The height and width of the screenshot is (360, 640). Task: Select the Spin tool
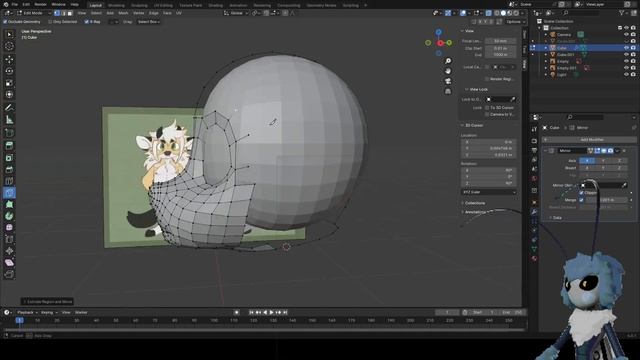pyautogui.click(x=9, y=216)
